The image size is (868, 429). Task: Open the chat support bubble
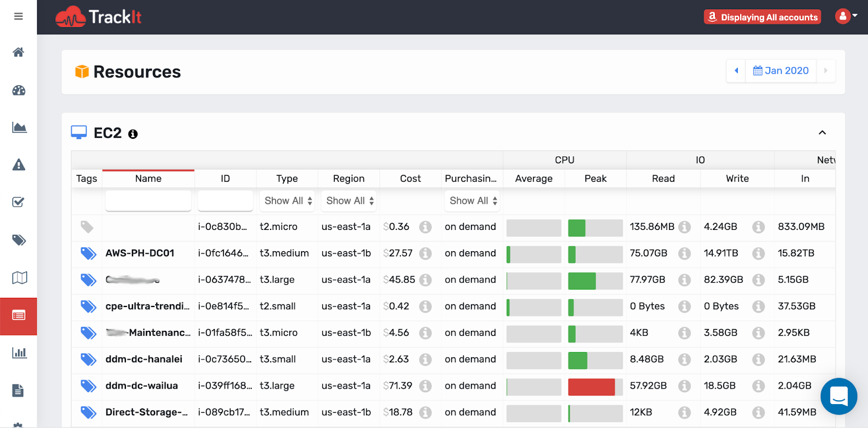coord(838,396)
